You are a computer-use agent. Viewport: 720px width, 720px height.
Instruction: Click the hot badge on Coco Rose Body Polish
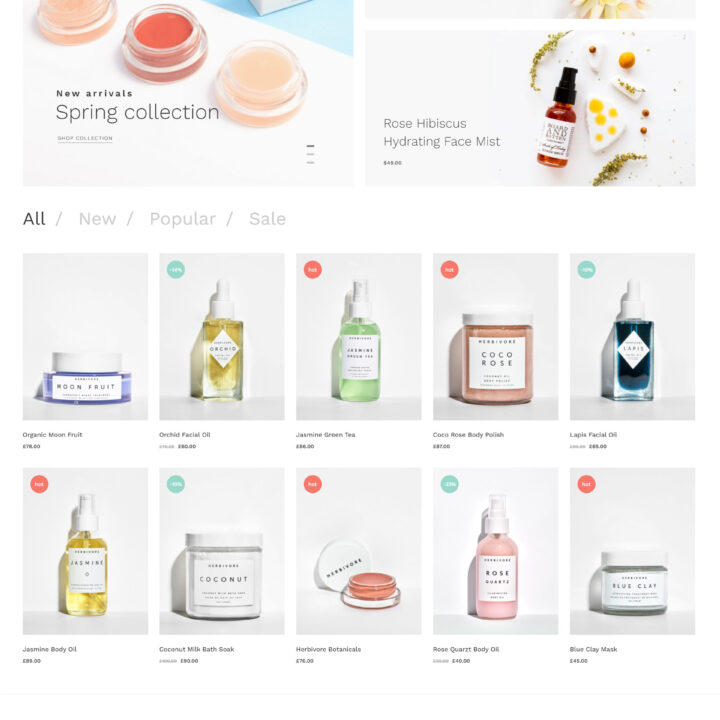(x=450, y=270)
